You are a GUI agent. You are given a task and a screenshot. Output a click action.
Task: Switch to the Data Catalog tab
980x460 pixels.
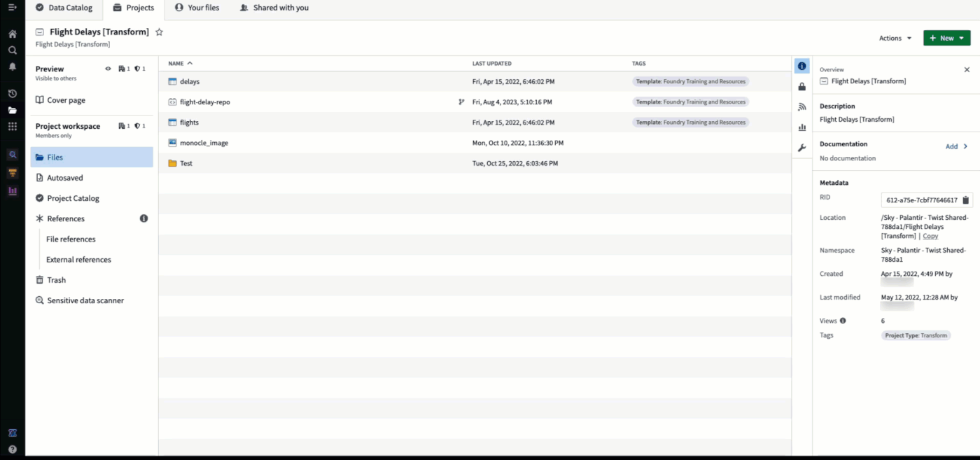(x=64, y=8)
